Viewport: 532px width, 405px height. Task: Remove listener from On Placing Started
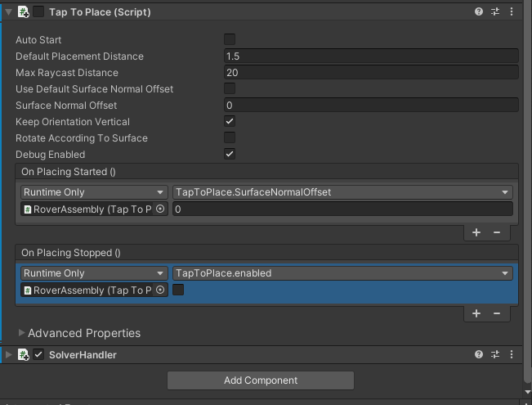[x=497, y=232]
